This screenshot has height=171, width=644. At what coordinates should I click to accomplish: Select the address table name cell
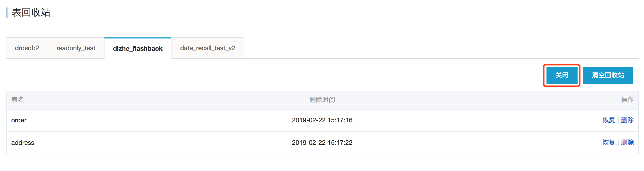tap(23, 143)
